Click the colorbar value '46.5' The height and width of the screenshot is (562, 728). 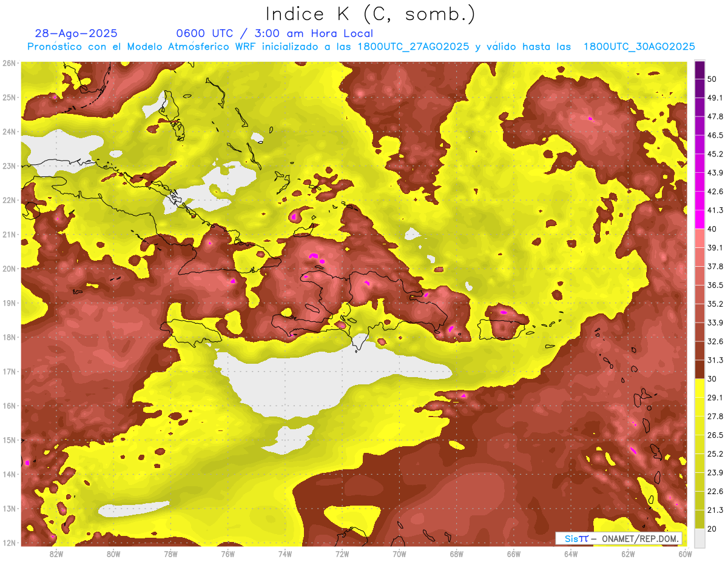tap(715, 135)
